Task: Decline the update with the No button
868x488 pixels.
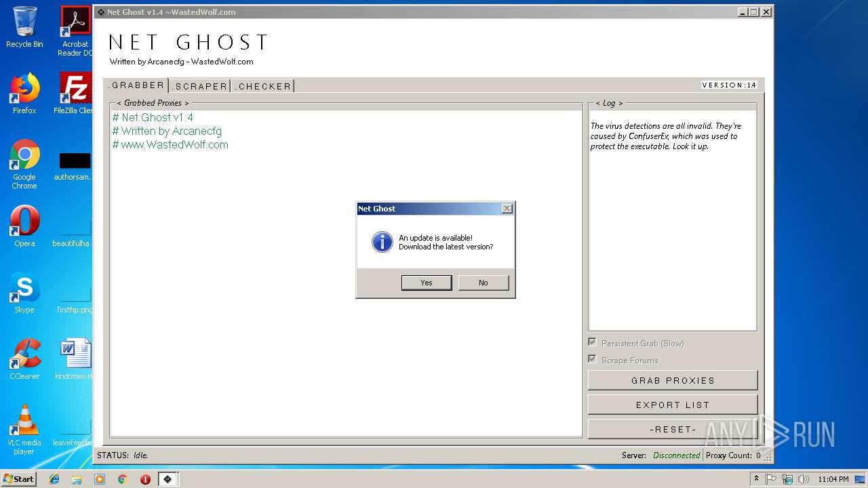Action: tap(483, 283)
